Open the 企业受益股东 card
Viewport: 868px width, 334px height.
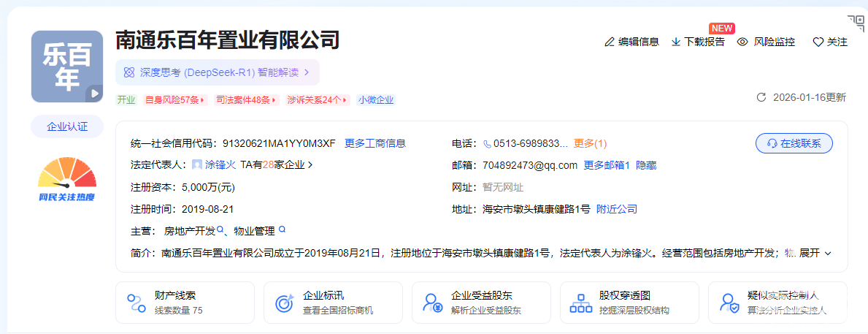tap(482, 303)
